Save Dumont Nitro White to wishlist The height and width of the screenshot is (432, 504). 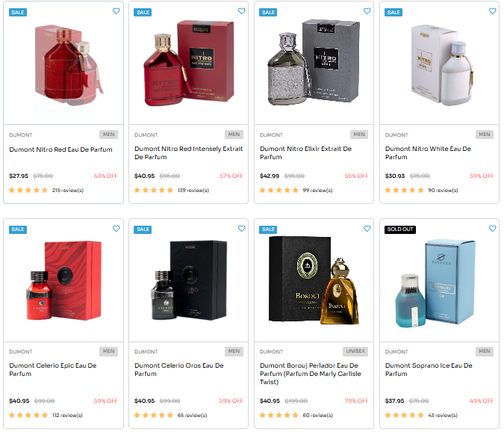click(x=492, y=11)
